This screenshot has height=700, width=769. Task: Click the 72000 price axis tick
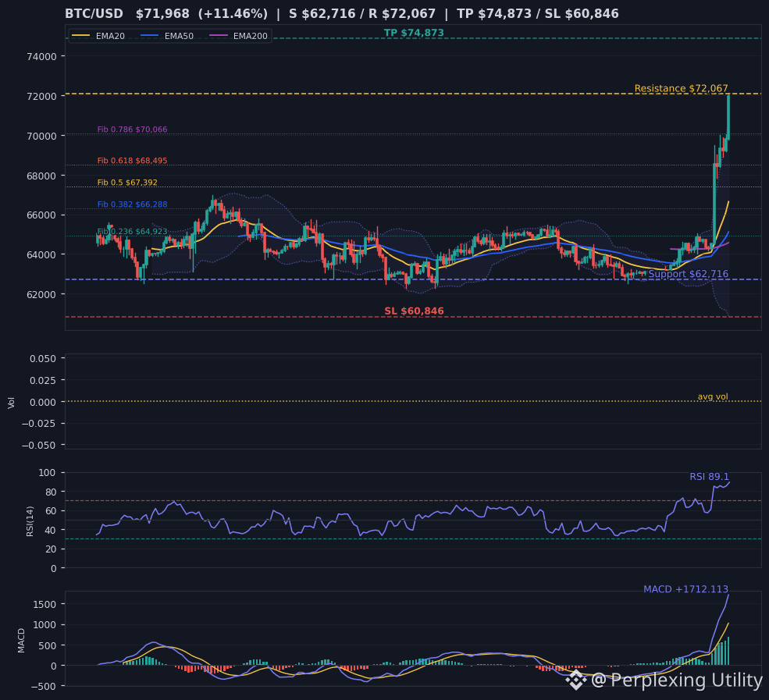point(41,96)
